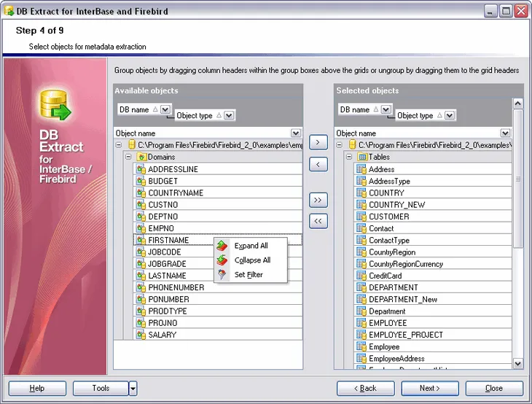This screenshot has width=532, height=404.
Task: Click the PHONENUMBER domain icon
Action: [141, 287]
